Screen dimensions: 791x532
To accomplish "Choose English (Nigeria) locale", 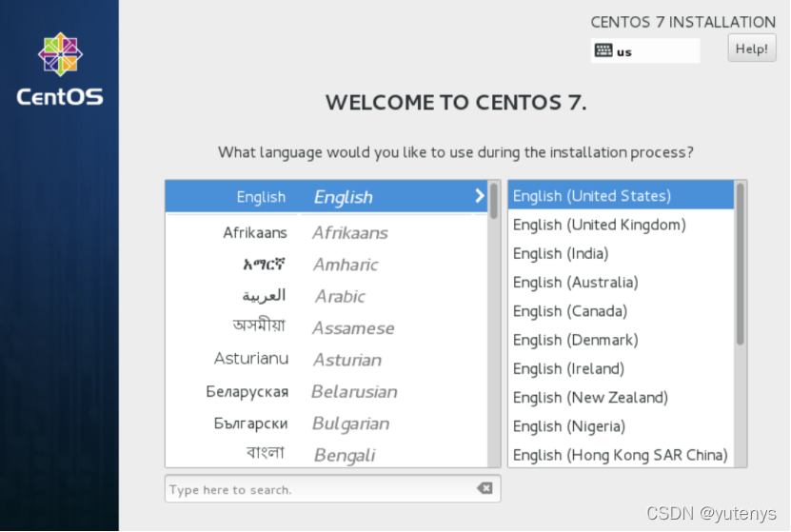I will (x=621, y=425).
